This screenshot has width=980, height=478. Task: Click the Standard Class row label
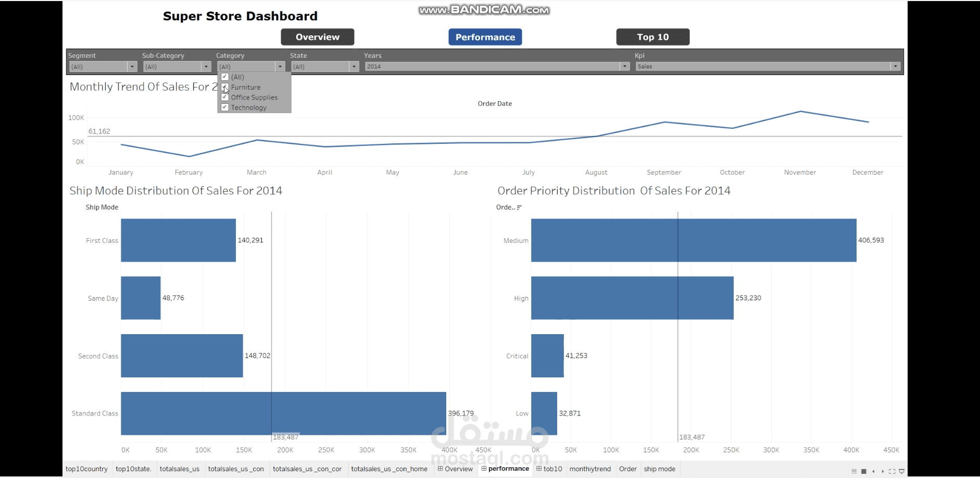(95, 413)
